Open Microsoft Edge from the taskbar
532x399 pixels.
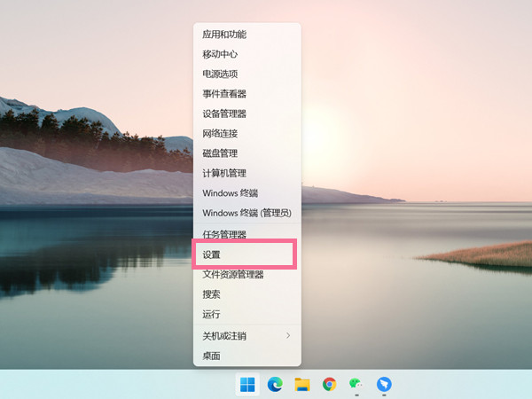coord(275,384)
